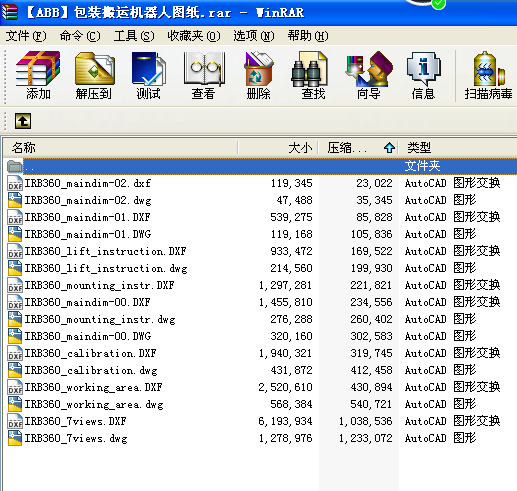Open the 收藏夹(O) menu
517x491 pixels.
tap(194, 36)
